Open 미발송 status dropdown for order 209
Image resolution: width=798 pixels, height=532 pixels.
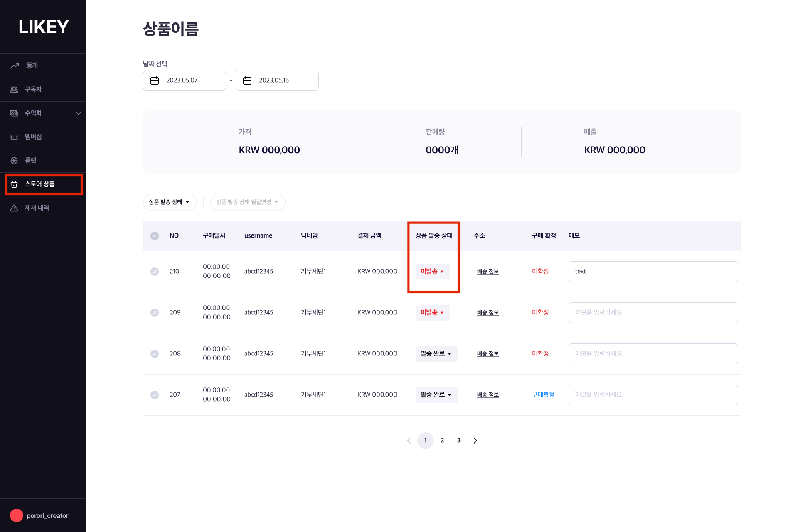pyautogui.click(x=432, y=313)
